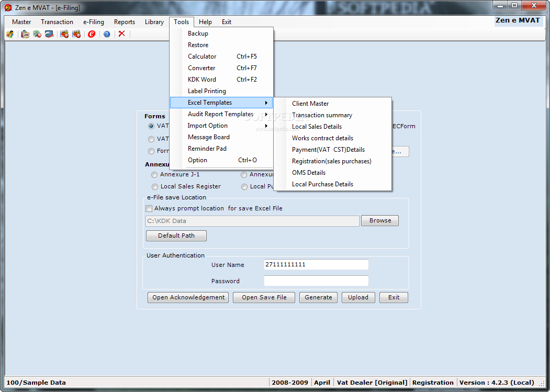This screenshot has width=550, height=392.
Task: Click the Browse button
Action: tap(380, 221)
